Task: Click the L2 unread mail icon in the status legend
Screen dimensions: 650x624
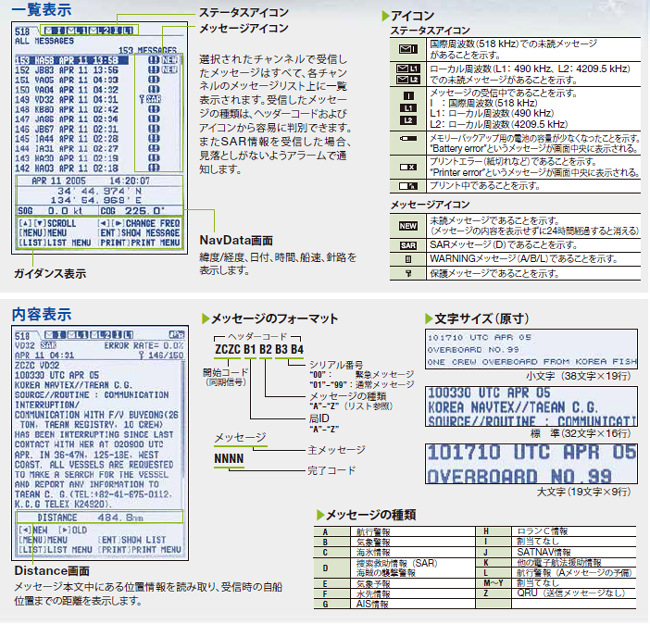Action: point(408,79)
